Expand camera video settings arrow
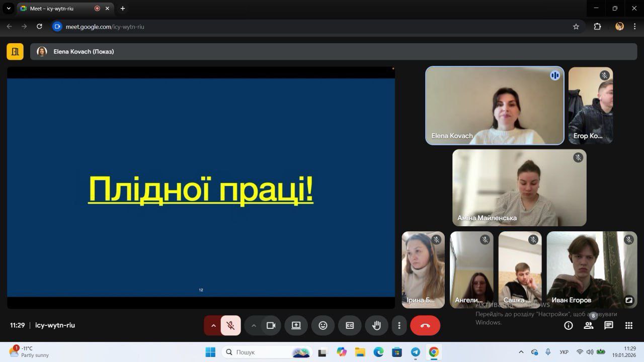 coord(254,325)
